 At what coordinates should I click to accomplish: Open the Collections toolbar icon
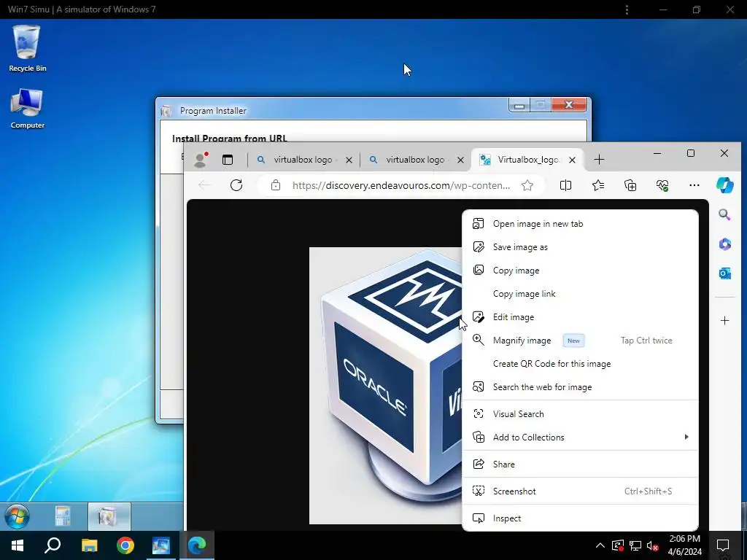coord(630,185)
